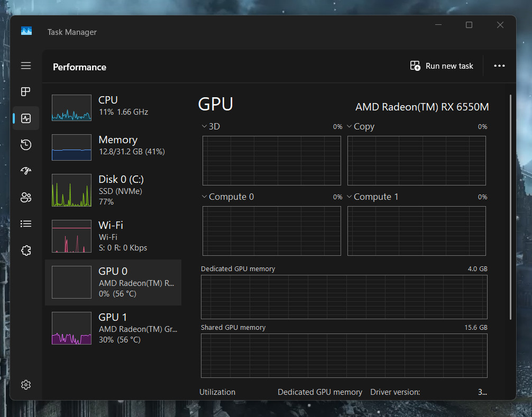Close the Task Manager window
The width and height of the screenshot is (532, 417).
pyautogui.click(x=500, y=25)
